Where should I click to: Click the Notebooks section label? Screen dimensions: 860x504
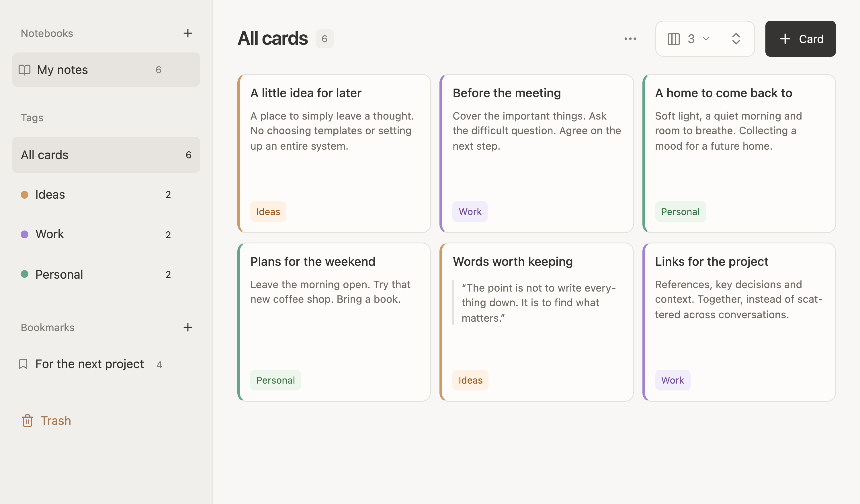47,33
